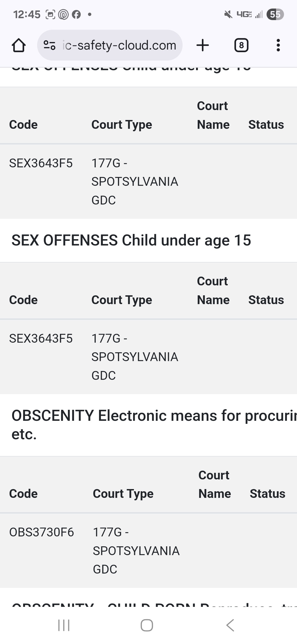Tap Android recent apps button

(64, 625)
